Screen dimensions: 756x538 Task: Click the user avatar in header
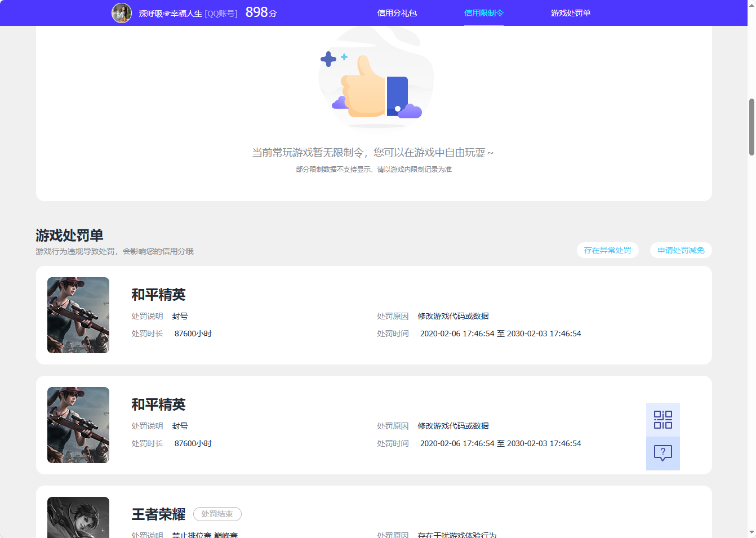(x=122, y=13)
